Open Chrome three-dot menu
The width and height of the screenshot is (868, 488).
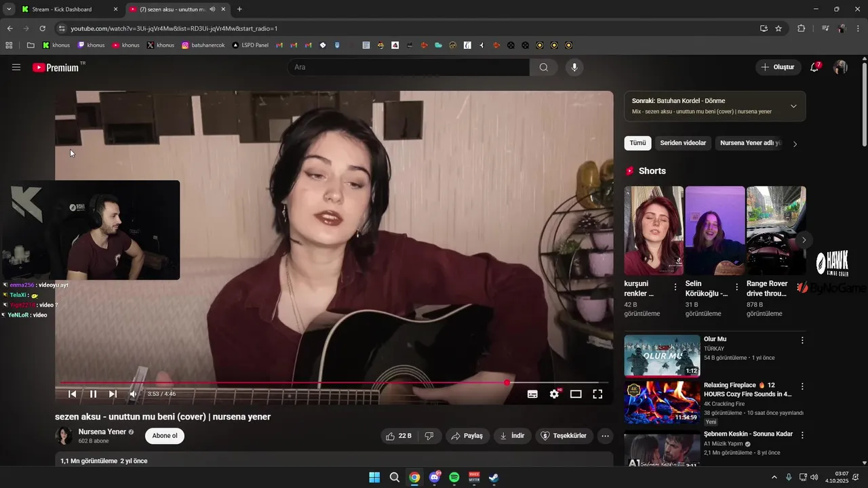pos(859,28)
